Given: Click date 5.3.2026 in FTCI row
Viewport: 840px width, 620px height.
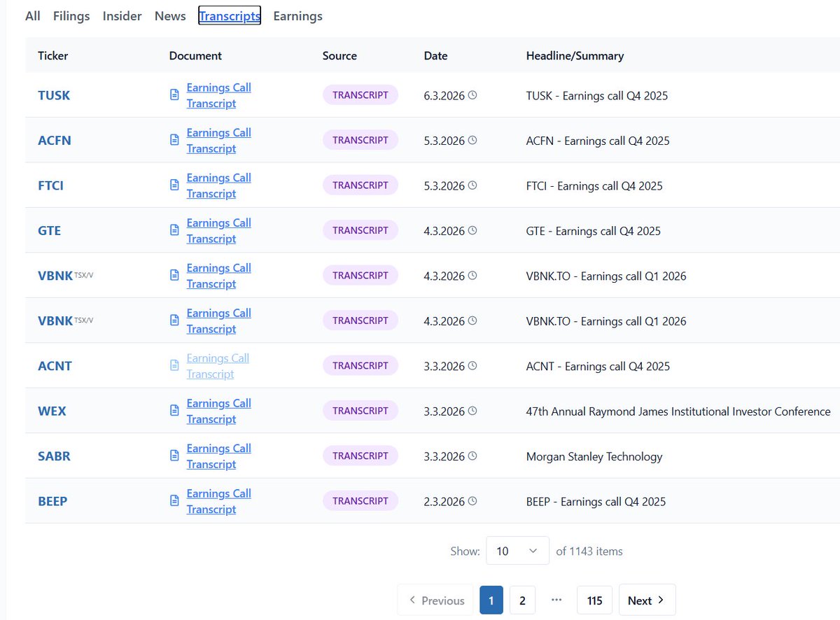Looking at the screenshot, I should click(444, 185).
